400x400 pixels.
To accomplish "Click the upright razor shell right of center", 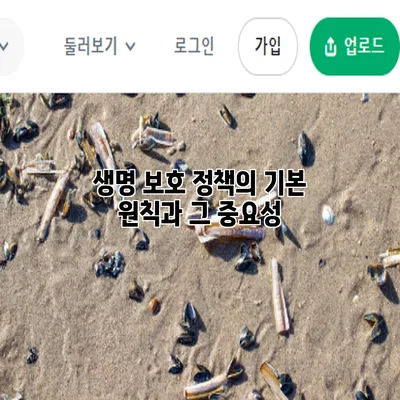I will tap(280, 295).
